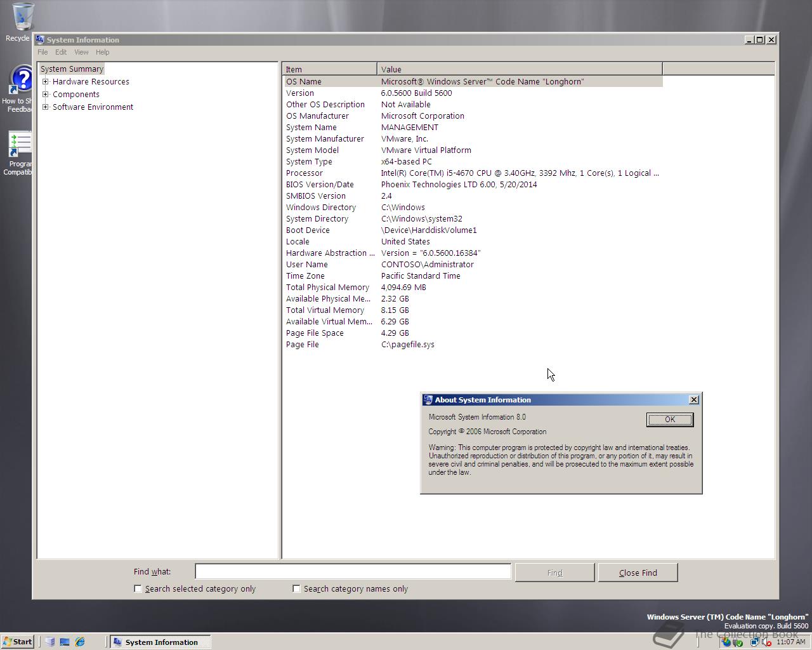Viewport: 812px width, 650px height.
Task: Open the Help menu
Action: [102, 52]
